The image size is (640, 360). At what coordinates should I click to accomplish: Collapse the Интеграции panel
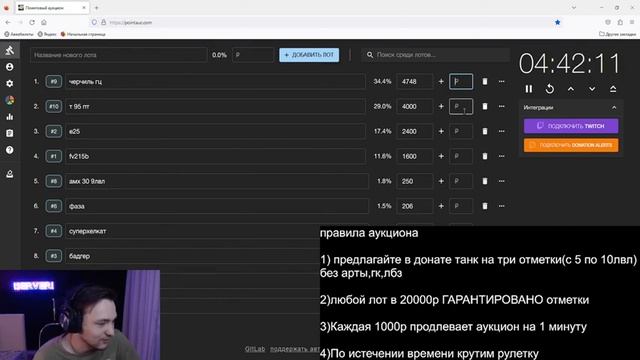click(x=614, y=107)
